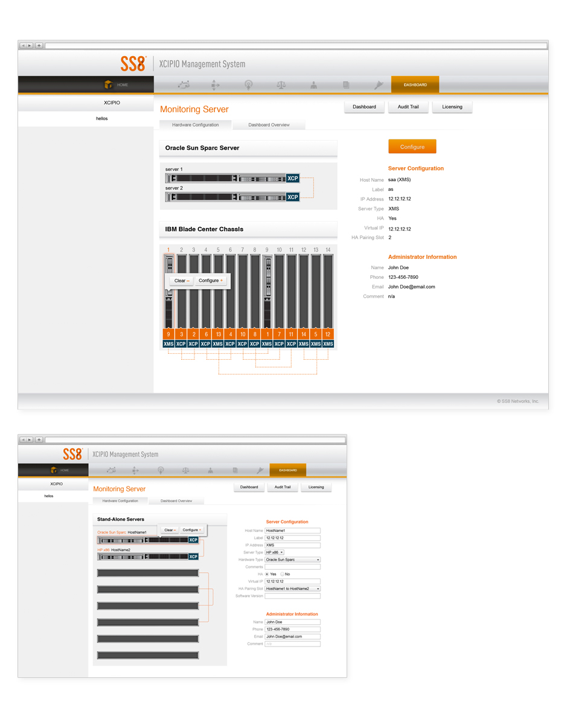This screenshot has height=728, width=567.
Task: Open the documents icon in the Blade Center window
Action: [x=346, y=85]
